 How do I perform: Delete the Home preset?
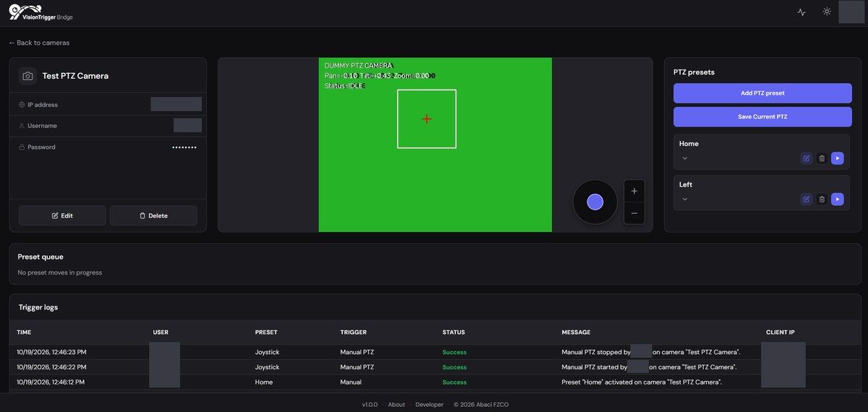pyautogui.click(x=822, y=158)
